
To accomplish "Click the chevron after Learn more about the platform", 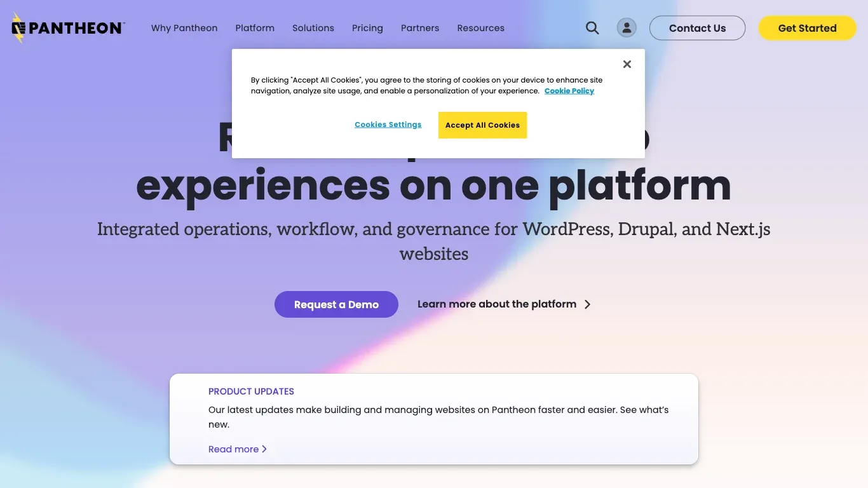I will pyautogui.click(x=587, y=304).
